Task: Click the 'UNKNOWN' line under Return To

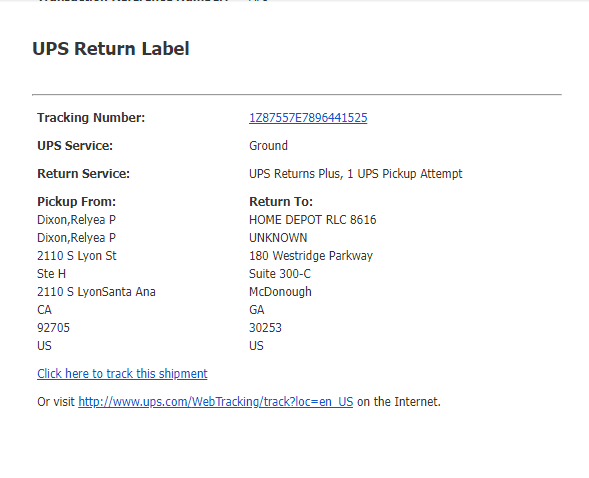Action: pos(278,238)
